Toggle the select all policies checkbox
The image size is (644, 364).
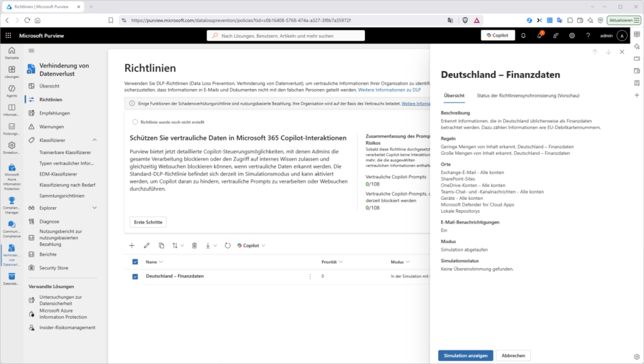pos(135,262)
